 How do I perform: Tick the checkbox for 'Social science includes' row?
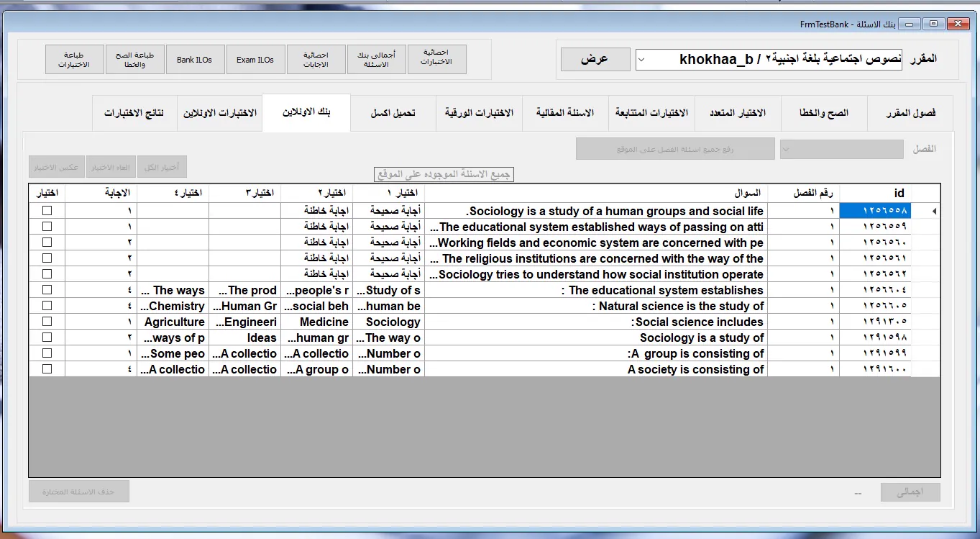tap(47, 322)
